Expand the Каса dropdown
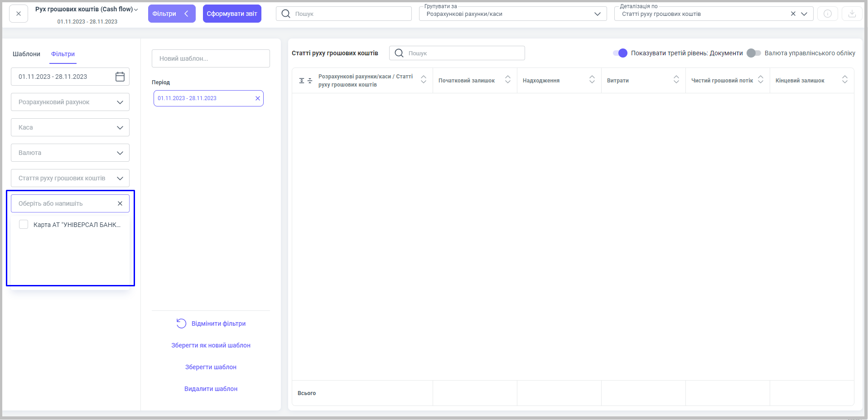This screenshot has width=868, height=420. click(70, 127)
